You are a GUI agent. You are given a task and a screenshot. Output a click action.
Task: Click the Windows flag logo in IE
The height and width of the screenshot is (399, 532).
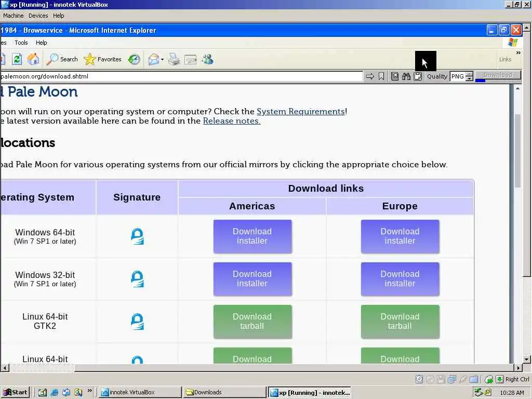pos(513,43)
